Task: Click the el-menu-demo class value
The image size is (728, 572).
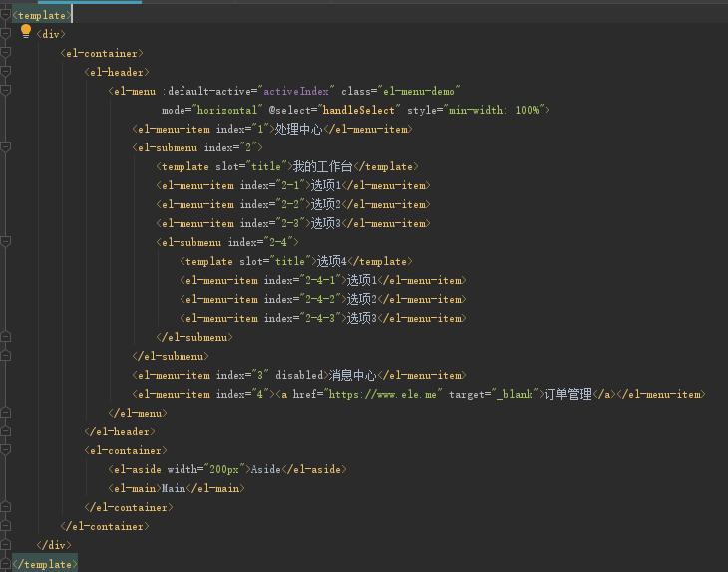Action: (418, 91)
